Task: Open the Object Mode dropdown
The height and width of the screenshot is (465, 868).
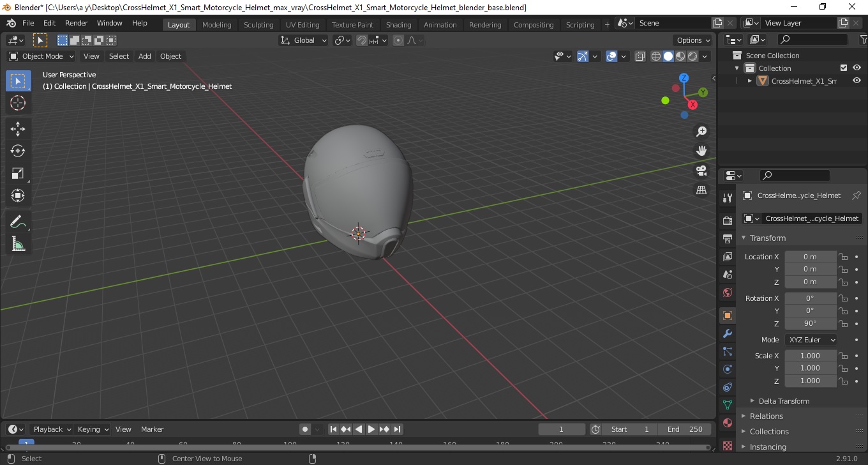Action: (x=41, y=56)
